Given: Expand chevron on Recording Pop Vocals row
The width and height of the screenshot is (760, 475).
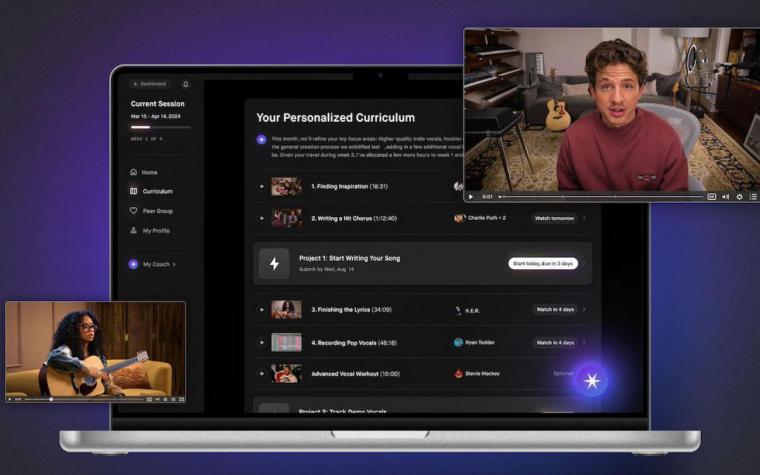Looking at the screenshot, I should coord(584,342).
